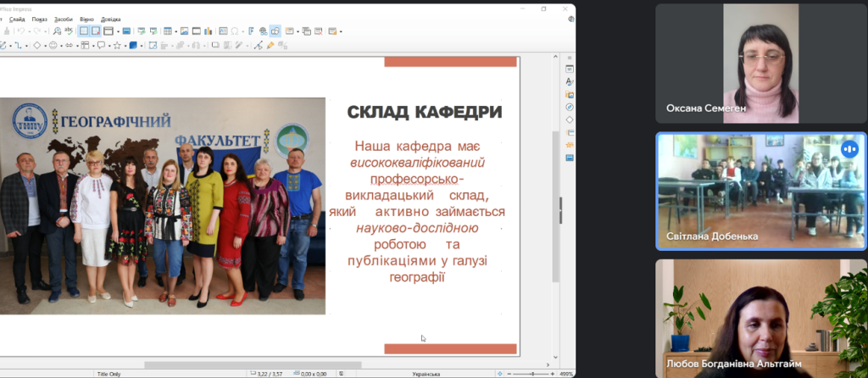Open the Засоби menu
Image resolution: width=868 pixels, height=378 pixels.
click(63, 19)
